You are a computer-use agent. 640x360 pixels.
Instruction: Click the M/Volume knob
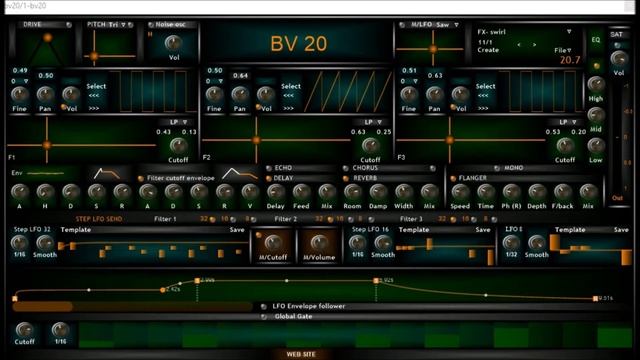click(x=319, y=243)
